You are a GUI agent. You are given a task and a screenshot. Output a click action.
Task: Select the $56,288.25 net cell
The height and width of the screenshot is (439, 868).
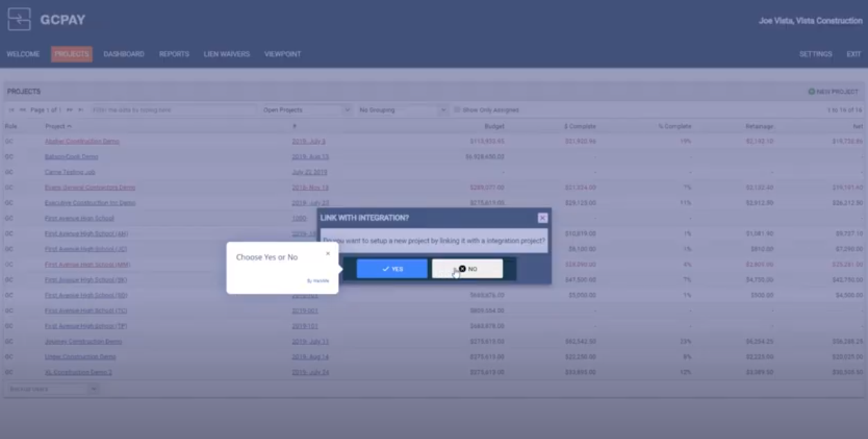(847, 341)
